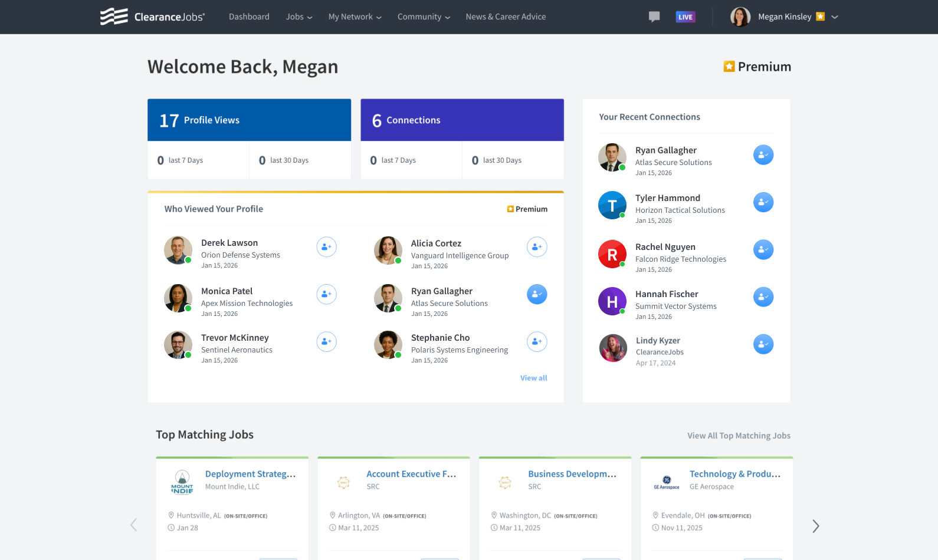Select Connections last 7 Days
Screen dimensions: 938x560
point(411,160)
